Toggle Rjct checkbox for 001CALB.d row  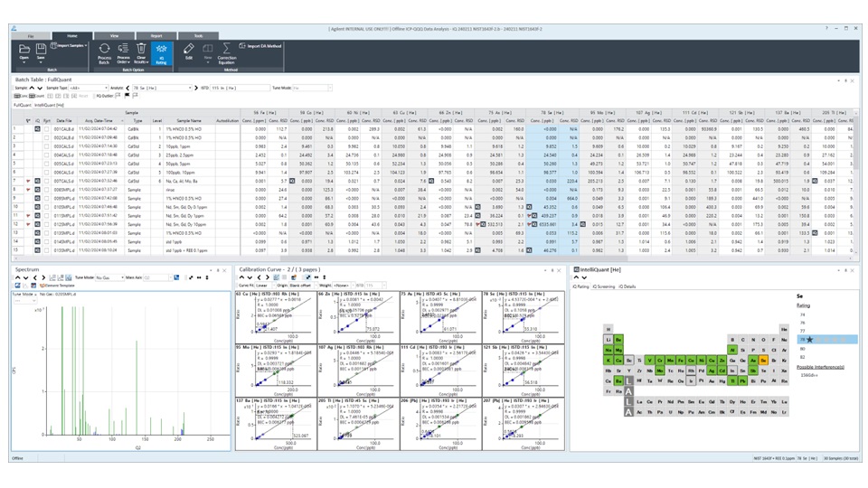[46, 129]
